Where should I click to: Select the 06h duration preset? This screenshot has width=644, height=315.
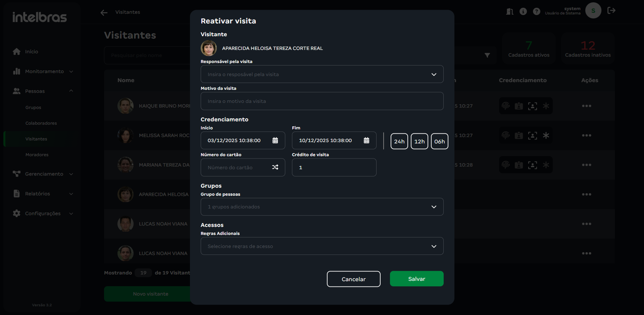click(x=439, y=141)
